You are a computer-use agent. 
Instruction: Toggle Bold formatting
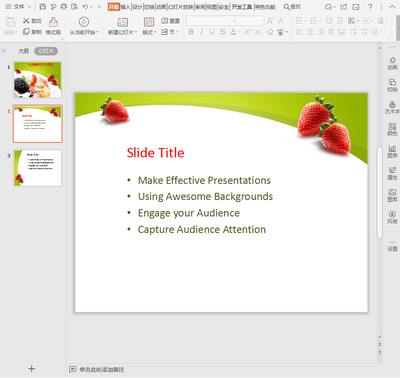pyautogui.click(x=191, y=32)
